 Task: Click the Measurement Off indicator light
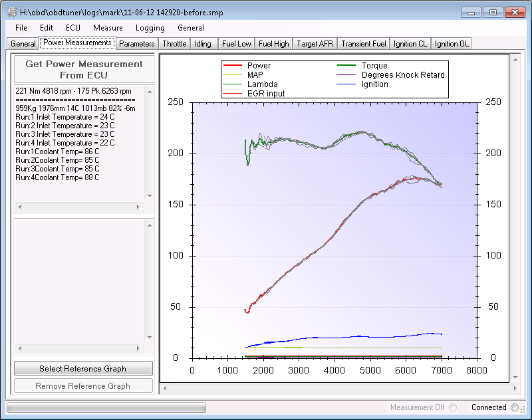pyautogui.click(x=453, y=407)
